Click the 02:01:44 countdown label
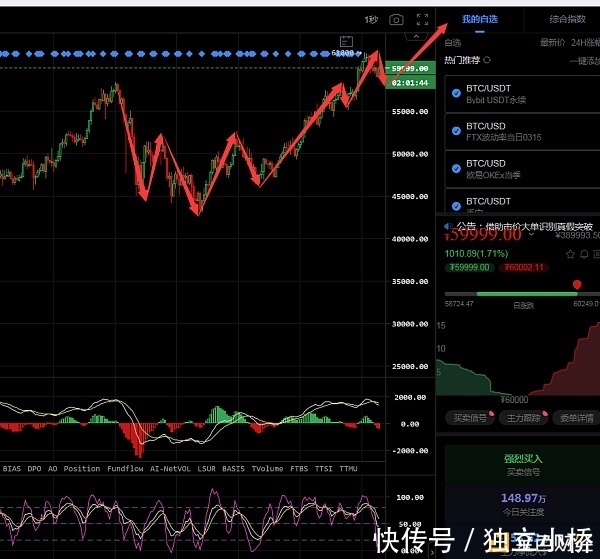 pos(410,82)
